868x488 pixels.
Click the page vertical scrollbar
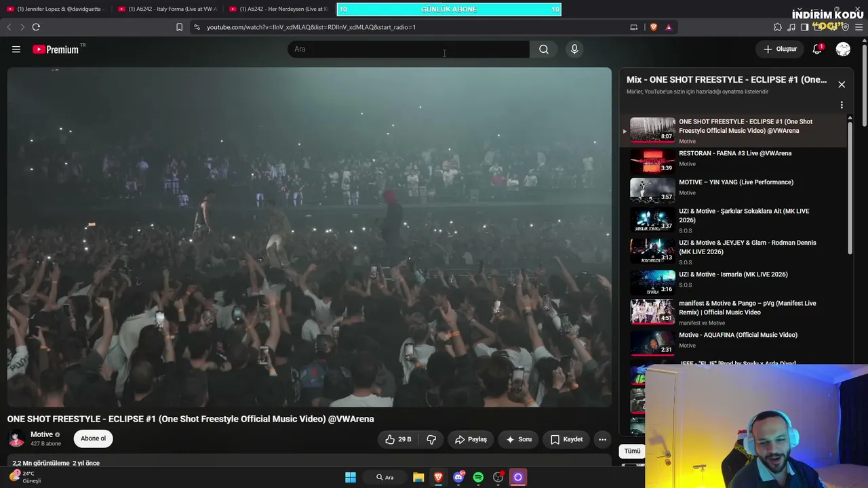click(x=864, y=85)
